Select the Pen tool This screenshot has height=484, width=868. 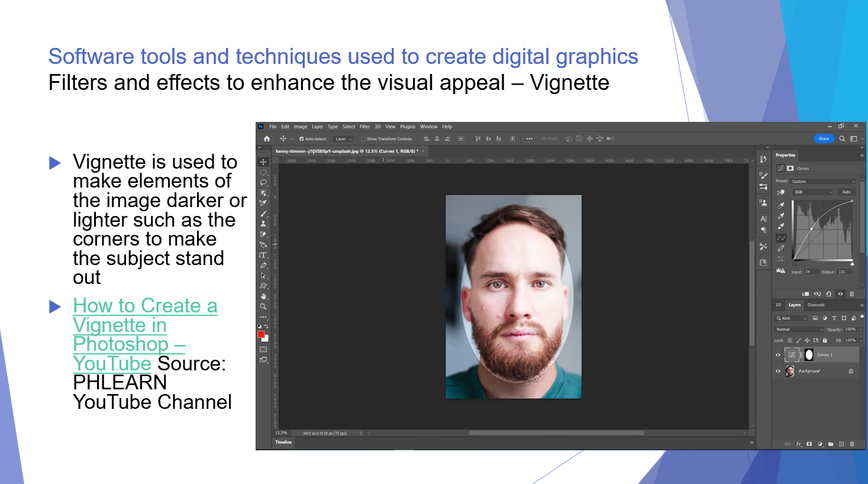pyautogui.click(x=263, y=265)
